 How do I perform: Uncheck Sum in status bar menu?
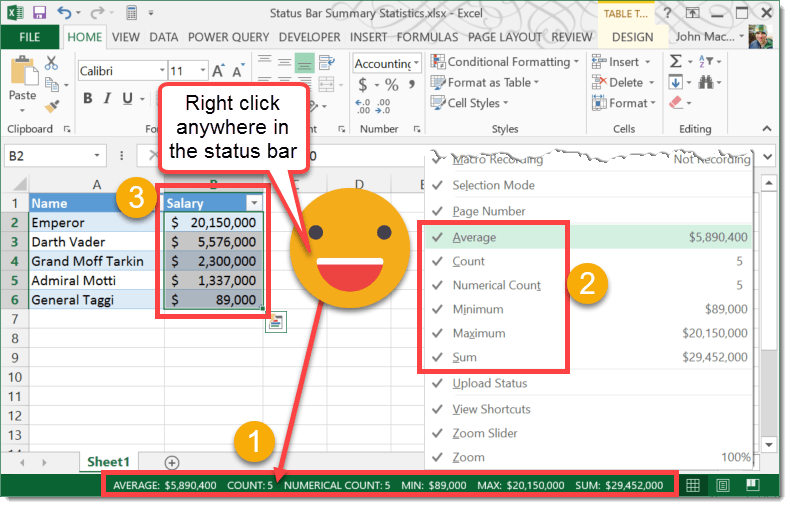click(588, 357)
